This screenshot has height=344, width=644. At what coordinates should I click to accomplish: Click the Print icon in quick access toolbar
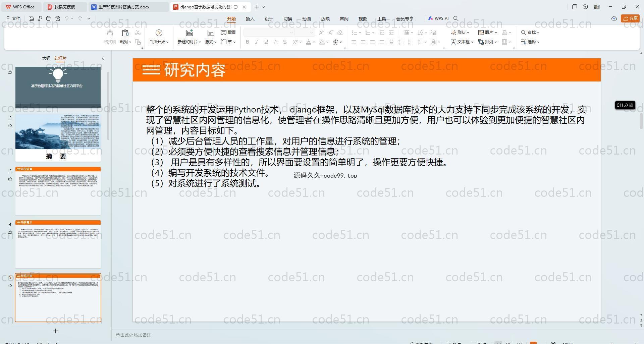coord(49,19)
